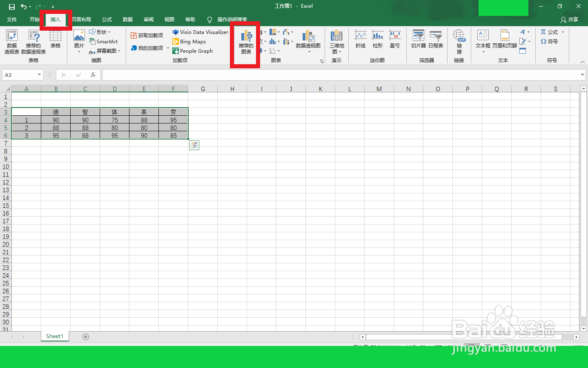This screenshot has width=588, height=368.
Task: Insert a Timeline (日程表)
Action: (x=436, y=39)
